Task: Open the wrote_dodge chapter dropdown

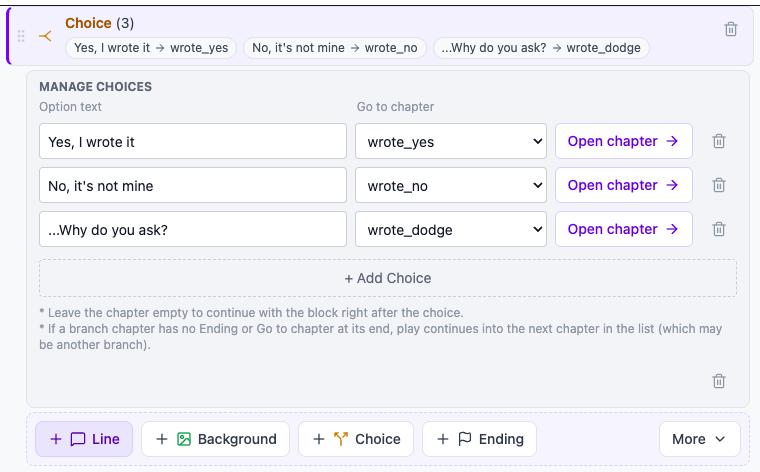Action: [451, 229]
